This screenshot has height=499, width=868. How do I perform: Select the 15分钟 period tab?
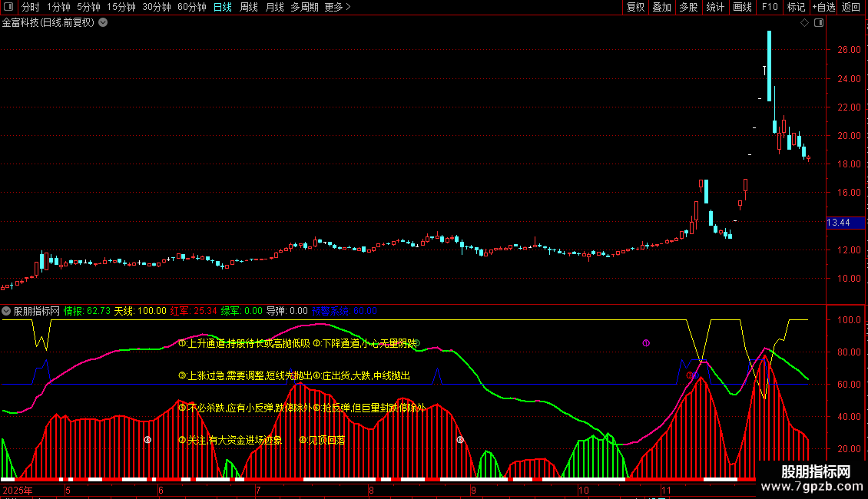coord(121,7)
